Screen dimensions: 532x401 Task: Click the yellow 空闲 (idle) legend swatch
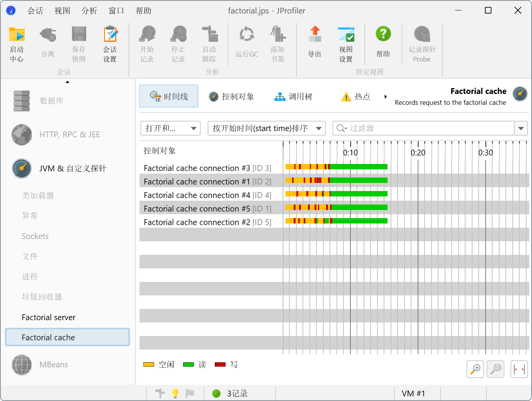[149, 365]
